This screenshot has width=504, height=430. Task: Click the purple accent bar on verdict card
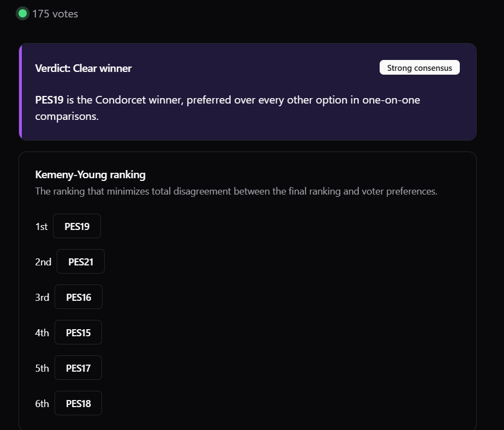coord(20,92)
